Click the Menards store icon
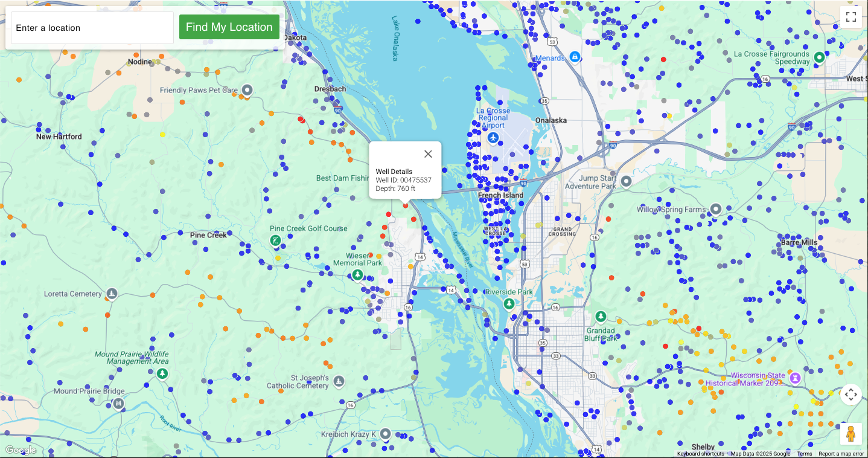Image resolution: width=868 pixels, height=458 pixels. pos(575,57)
